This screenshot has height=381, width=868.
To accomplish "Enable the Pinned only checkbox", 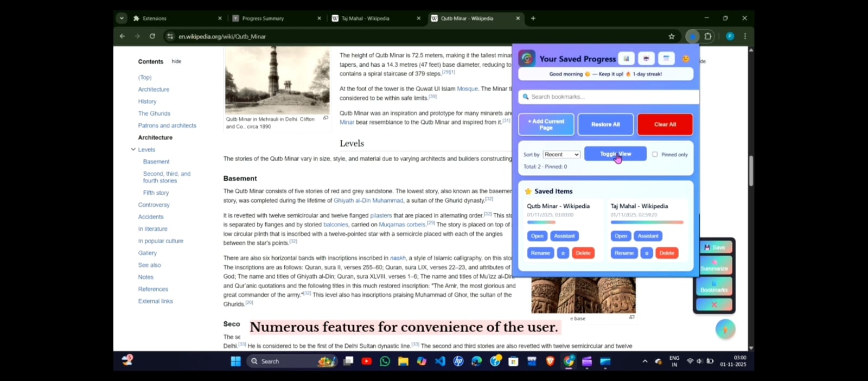I will point(655,154).
